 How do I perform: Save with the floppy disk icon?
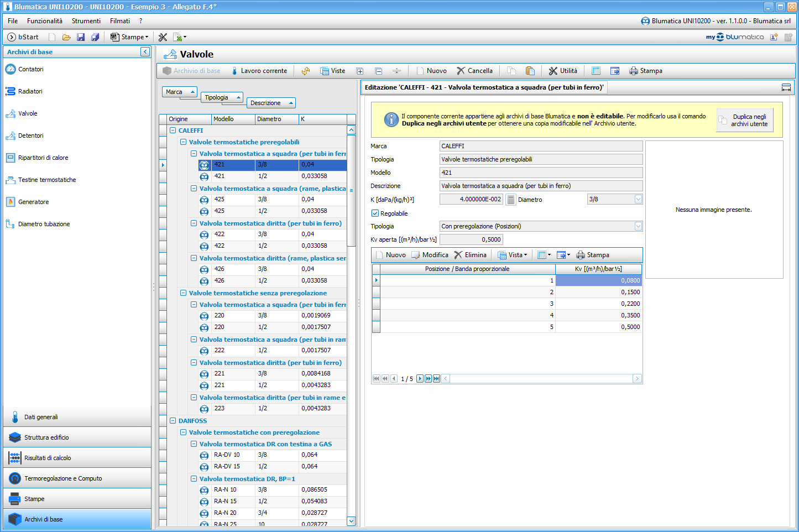tap(81, 37)
